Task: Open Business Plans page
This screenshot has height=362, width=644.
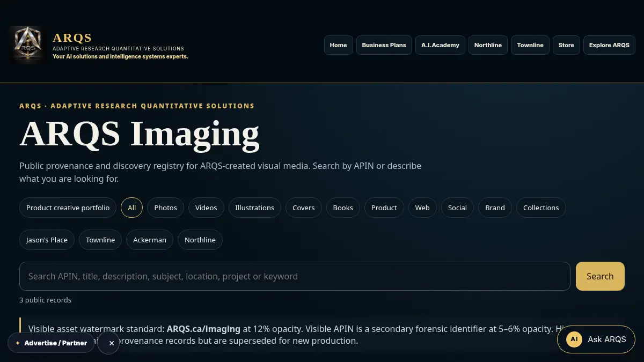Action: coord(384,45)
